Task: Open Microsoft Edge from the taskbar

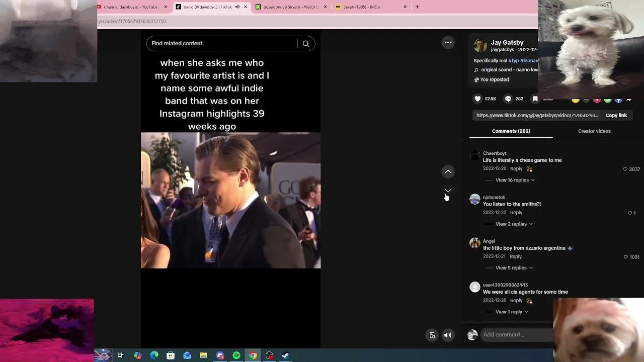Action: (x=154, y=355)
